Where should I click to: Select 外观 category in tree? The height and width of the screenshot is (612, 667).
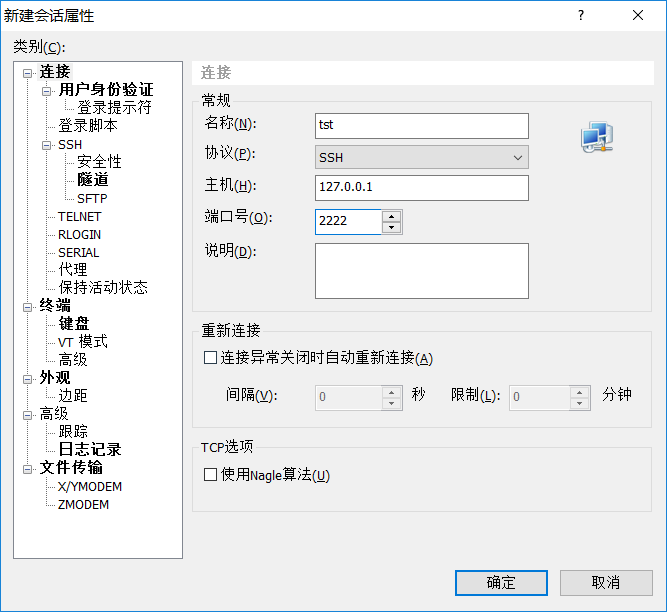pyautogui.click(x=55, y=378)
